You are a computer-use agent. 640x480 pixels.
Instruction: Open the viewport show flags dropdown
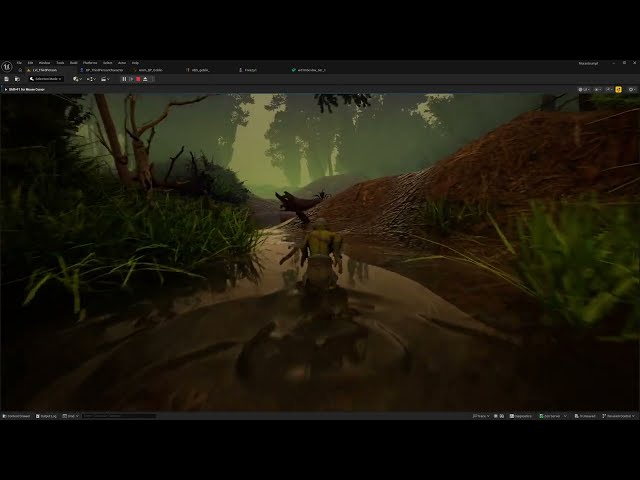click(598, 89)
